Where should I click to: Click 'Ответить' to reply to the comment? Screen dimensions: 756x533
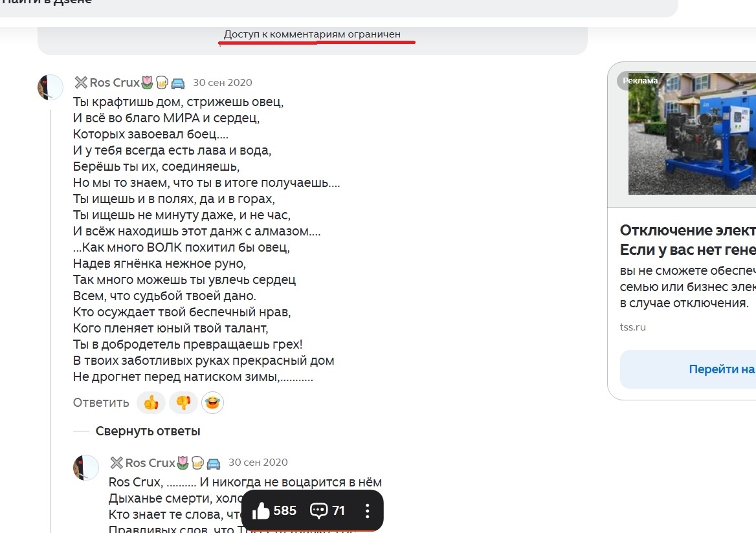pos(101,402)
